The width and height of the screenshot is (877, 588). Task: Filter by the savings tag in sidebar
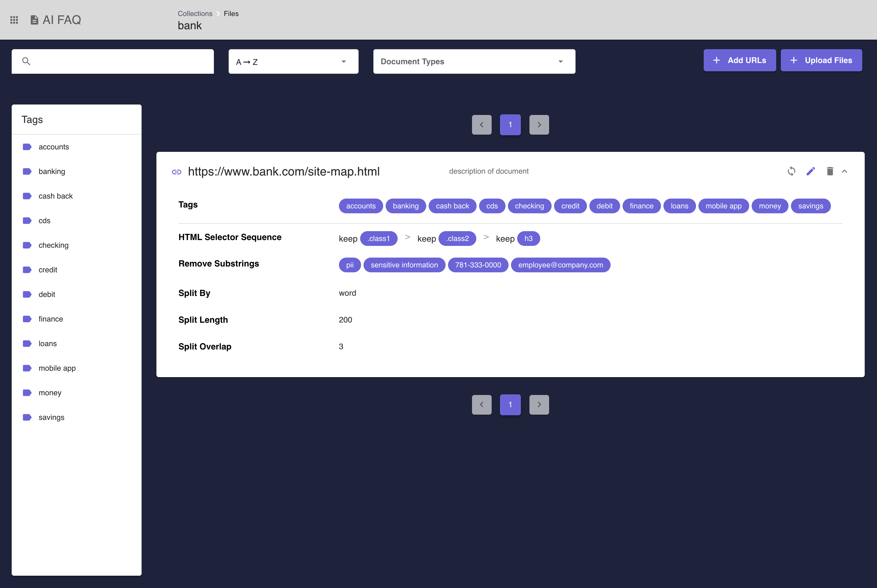click(77, 417)
